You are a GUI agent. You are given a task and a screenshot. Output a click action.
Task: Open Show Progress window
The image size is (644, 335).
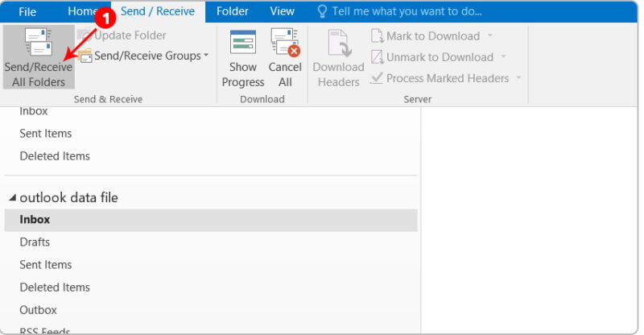(242, 43)
